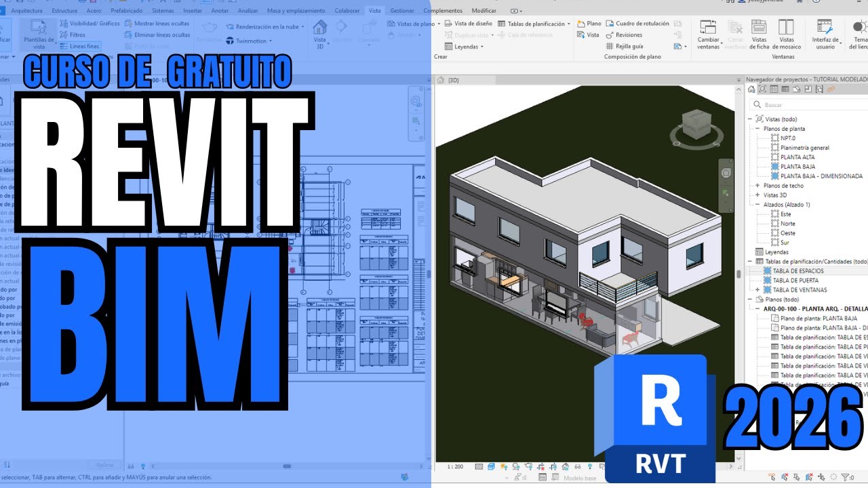Toggle the sun path icon
This screenshot has height=488, width=868.
502,467
